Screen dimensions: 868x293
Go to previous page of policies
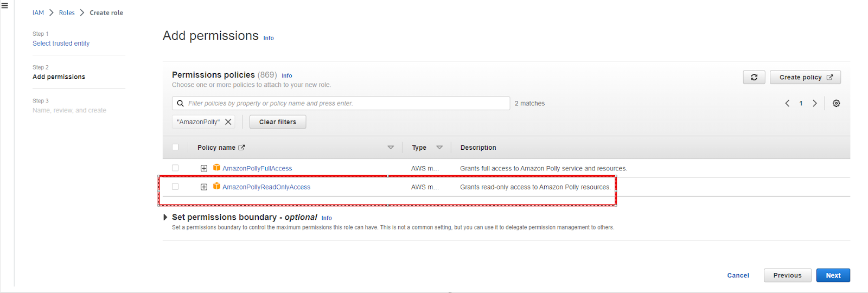[787, 104]
